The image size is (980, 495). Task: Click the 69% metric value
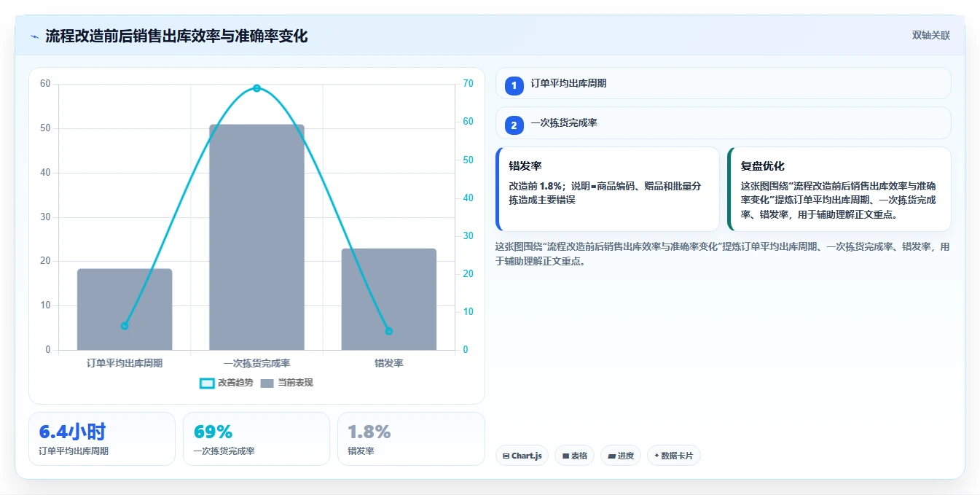pos(213,432)
